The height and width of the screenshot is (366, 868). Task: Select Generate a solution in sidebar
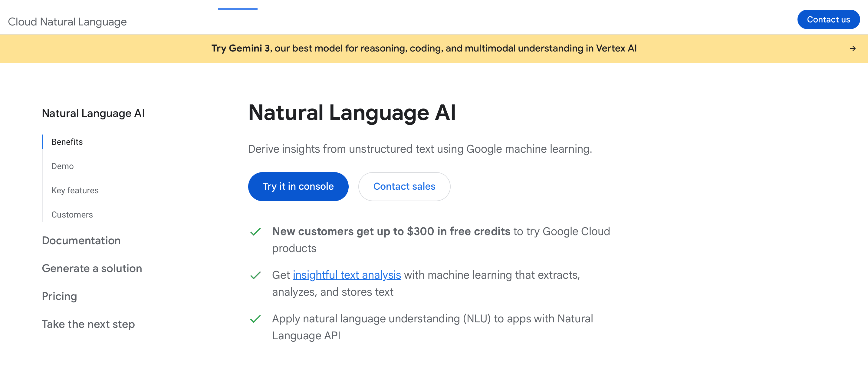click(92, 268)
